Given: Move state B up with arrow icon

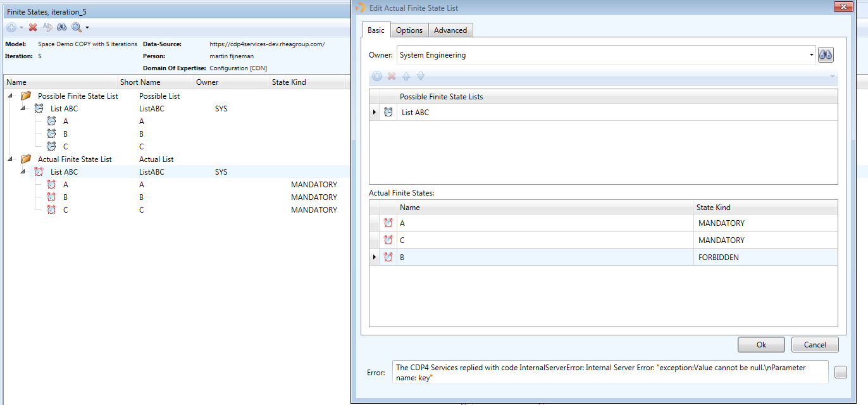Looking at the screenshot, I should [406, 76].
